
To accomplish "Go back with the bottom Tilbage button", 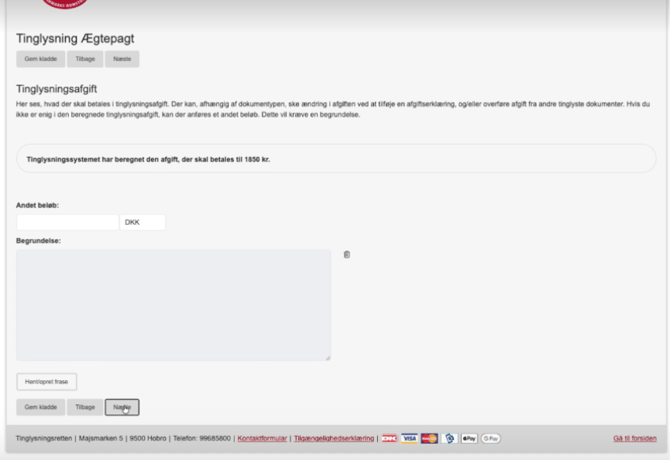I will tap(86, 407).
